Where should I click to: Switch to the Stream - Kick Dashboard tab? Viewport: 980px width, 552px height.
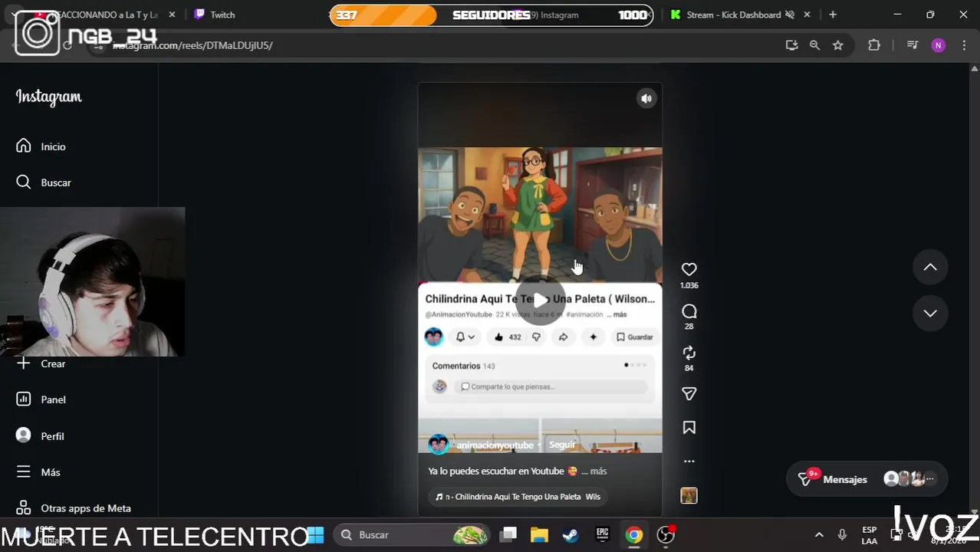point(733,15)
